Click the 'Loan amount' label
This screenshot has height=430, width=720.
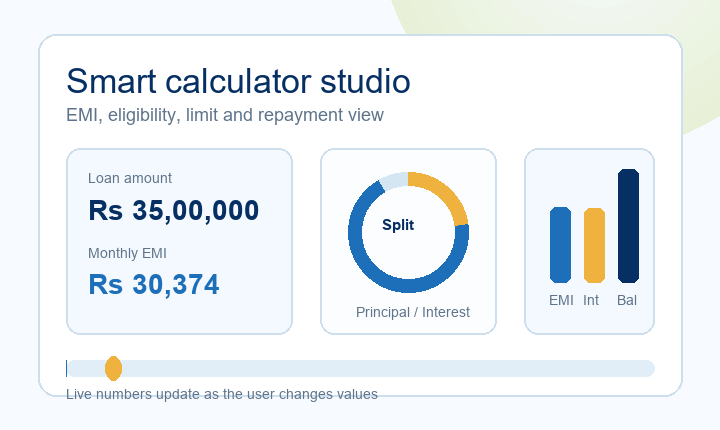tap(130, 178)
